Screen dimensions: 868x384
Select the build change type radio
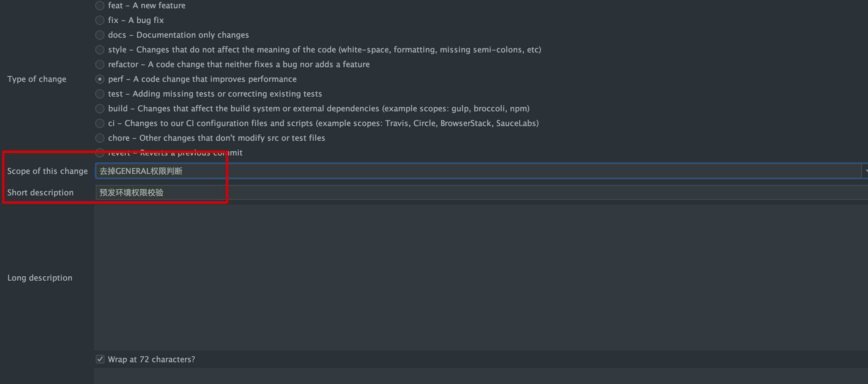[x=100, y=109]
